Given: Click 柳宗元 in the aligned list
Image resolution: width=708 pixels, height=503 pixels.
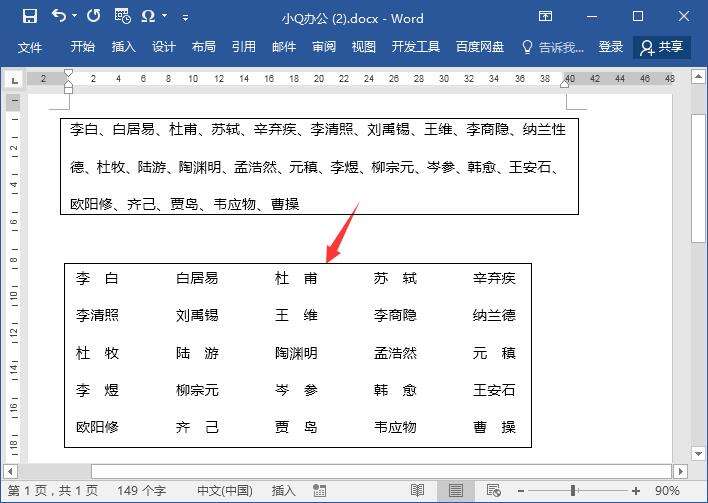Looking at the screenshot, I should pos(197,390).
